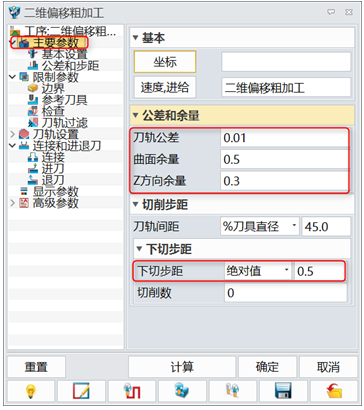
Task: Click the 刀轨公差 field showing 0.01
Action: 284,138
